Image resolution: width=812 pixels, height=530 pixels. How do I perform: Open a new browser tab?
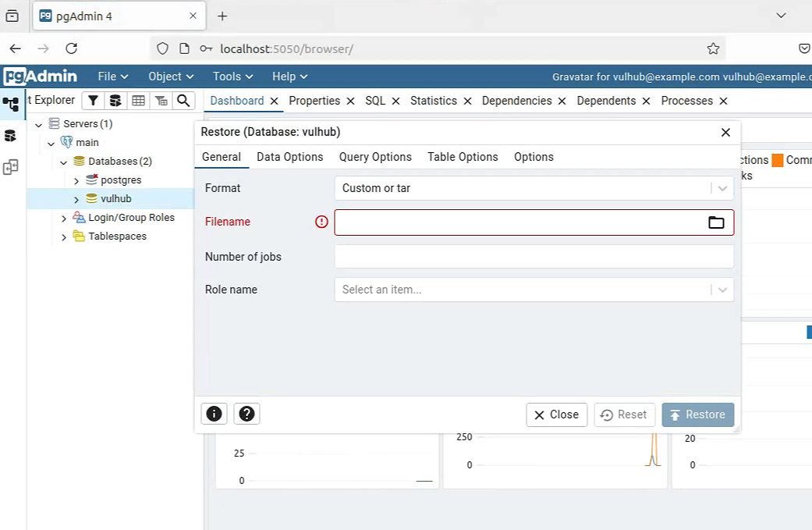[x=222, y=16]
